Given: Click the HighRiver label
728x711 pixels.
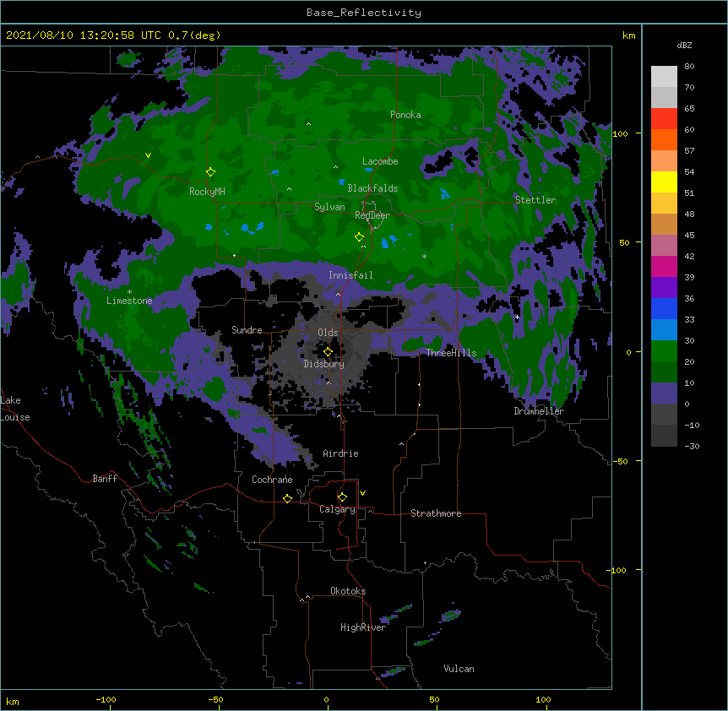Looking at the screenshot, I should (363, 627).
